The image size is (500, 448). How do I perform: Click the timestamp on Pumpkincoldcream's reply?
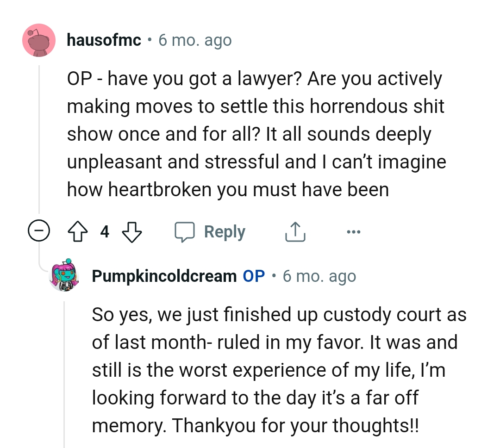[x=319, y=276]
